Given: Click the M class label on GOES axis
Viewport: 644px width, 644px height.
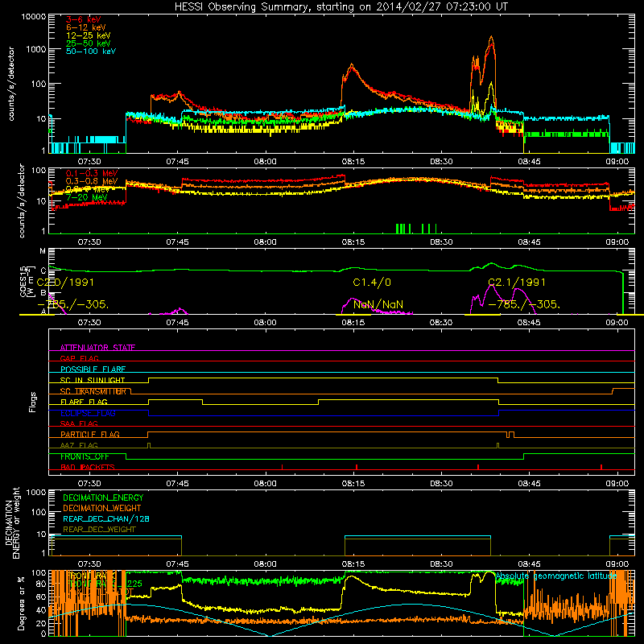Looking at the screenshot, I should (x=43, y=251).
